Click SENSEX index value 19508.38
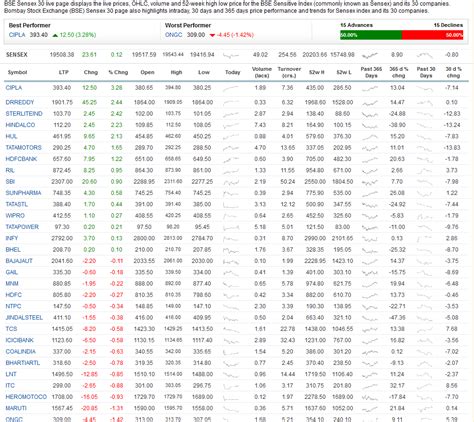This screenshot has height=422, width=474. (x=62, y=55)
